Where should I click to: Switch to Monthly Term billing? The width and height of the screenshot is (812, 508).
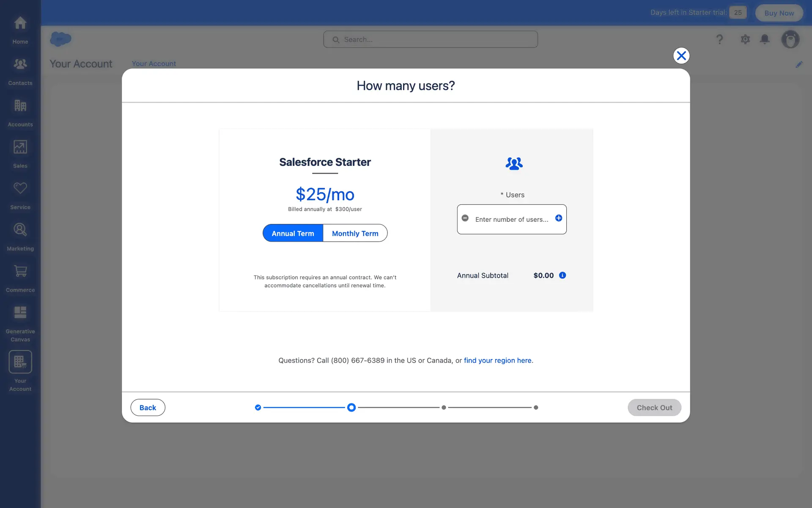[355, 233]
